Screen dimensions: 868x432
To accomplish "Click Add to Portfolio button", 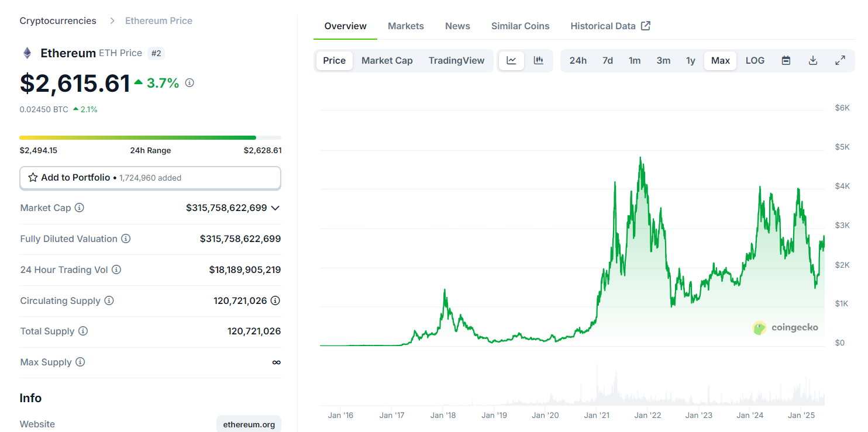I will tap(150, 178).
